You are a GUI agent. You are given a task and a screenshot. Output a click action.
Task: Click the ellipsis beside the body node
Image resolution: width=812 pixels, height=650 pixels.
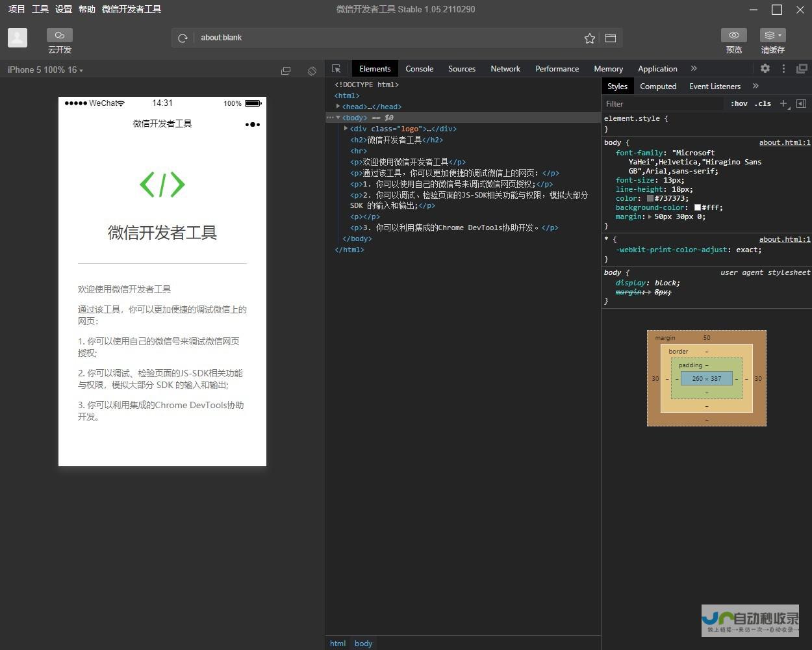pos(330,118)
